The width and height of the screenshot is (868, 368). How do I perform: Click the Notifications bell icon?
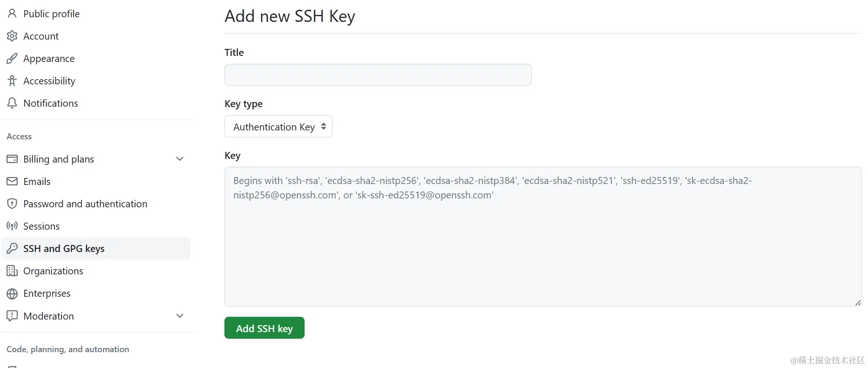(x=12, y=103)
